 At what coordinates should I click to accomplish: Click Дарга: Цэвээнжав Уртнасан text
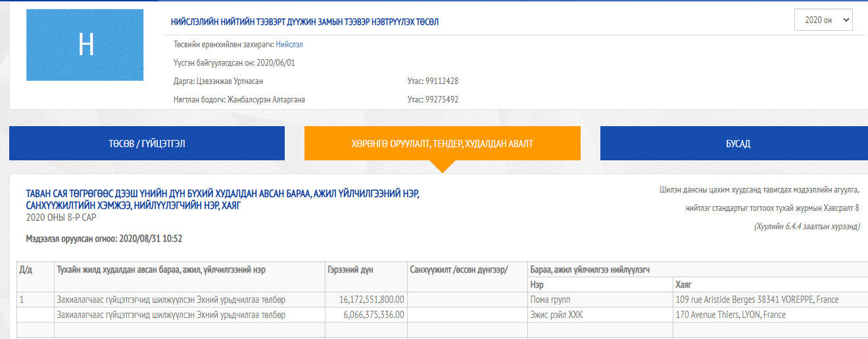coord(218,81)
